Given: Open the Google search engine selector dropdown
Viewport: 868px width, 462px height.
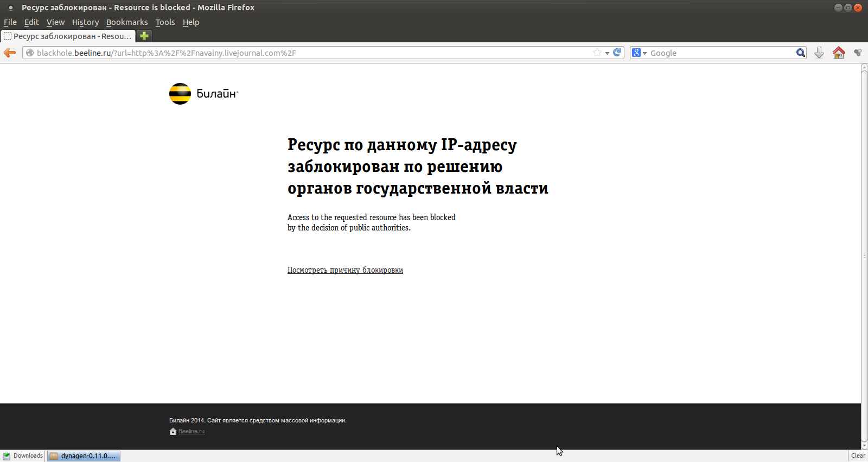Looking at the screenshot, I should [x=639, y=53].
